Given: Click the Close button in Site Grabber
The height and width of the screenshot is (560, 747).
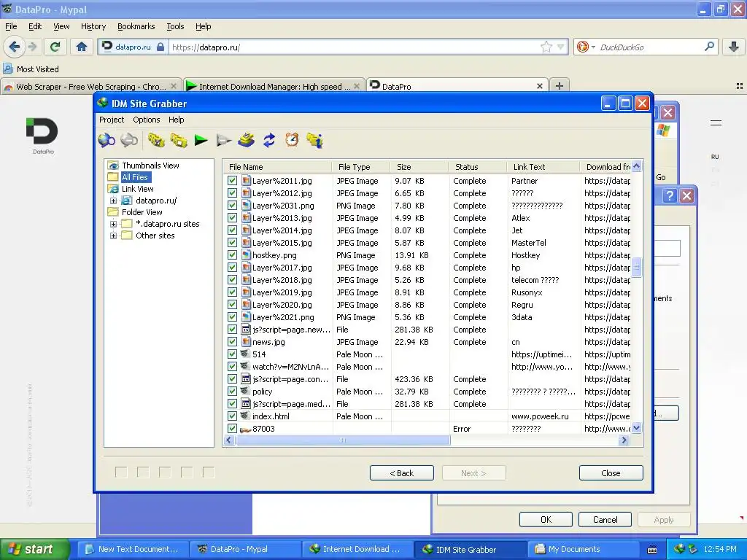Looking at the screenshot, I should (611, 472).
